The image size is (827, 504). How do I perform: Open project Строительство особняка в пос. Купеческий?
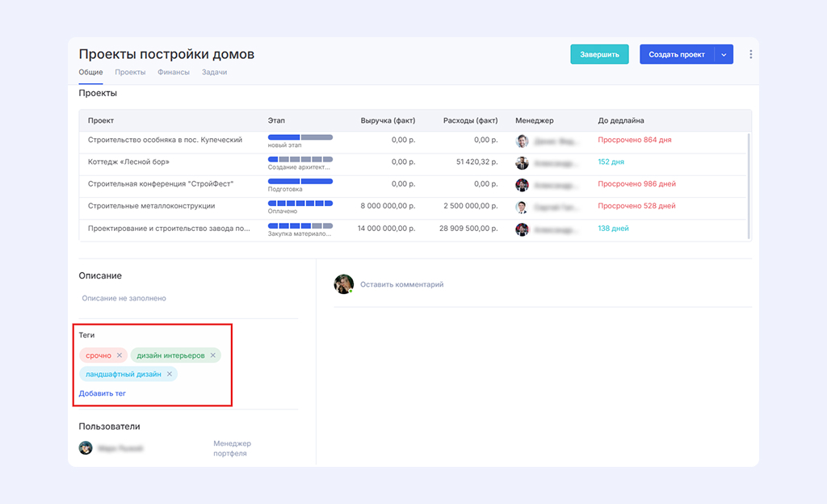pos(165,140)
